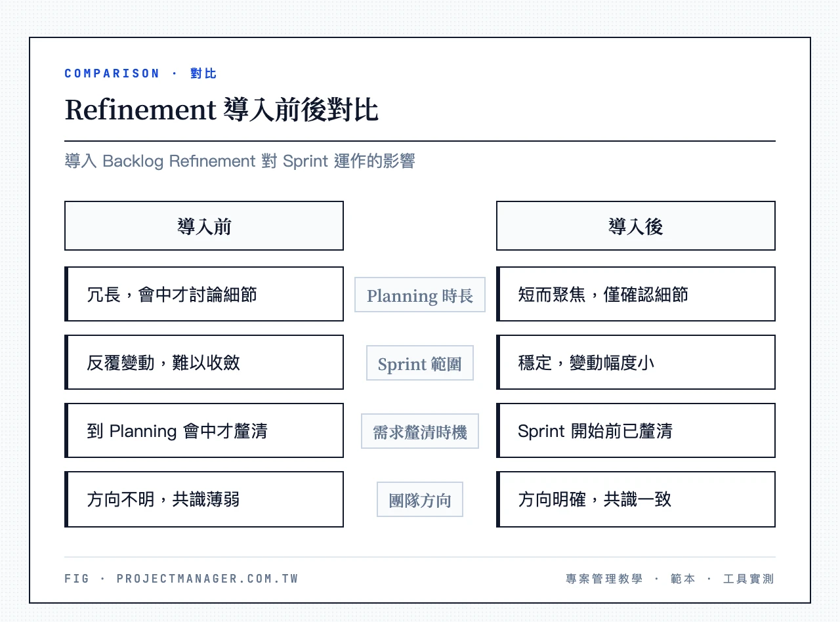The width and height of the screenshot is (840, 622).
Task: Click the subtitle about Backlog Refinement
Action: [240, 161]
